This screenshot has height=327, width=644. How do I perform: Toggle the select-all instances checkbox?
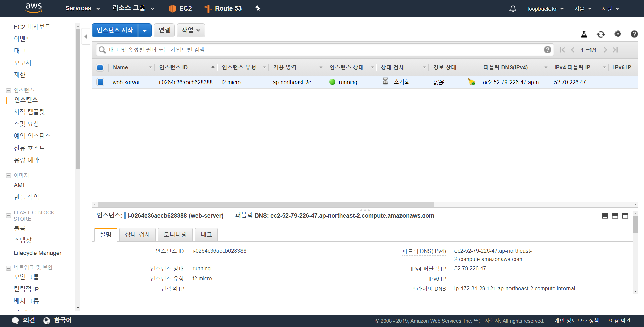(100, 68)
